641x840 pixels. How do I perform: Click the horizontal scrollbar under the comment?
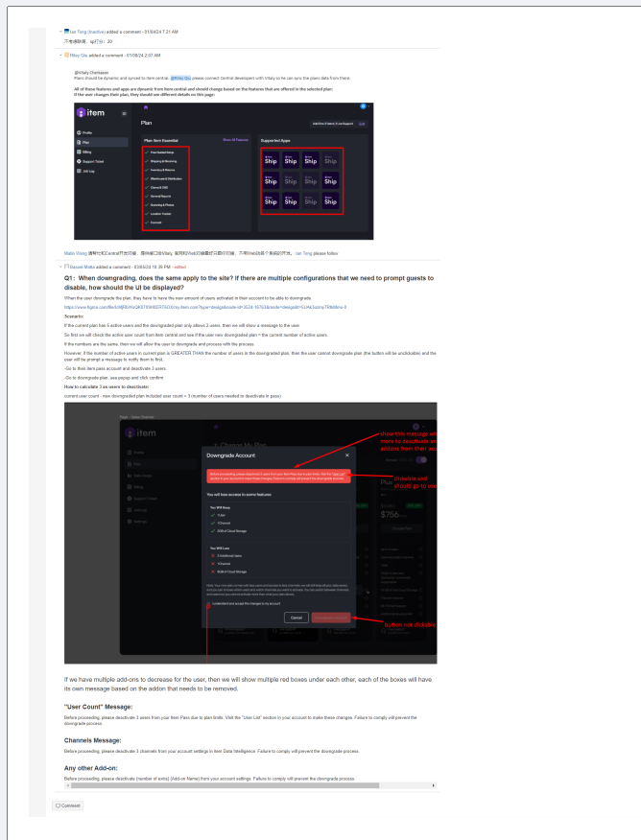tap(249, 783)
